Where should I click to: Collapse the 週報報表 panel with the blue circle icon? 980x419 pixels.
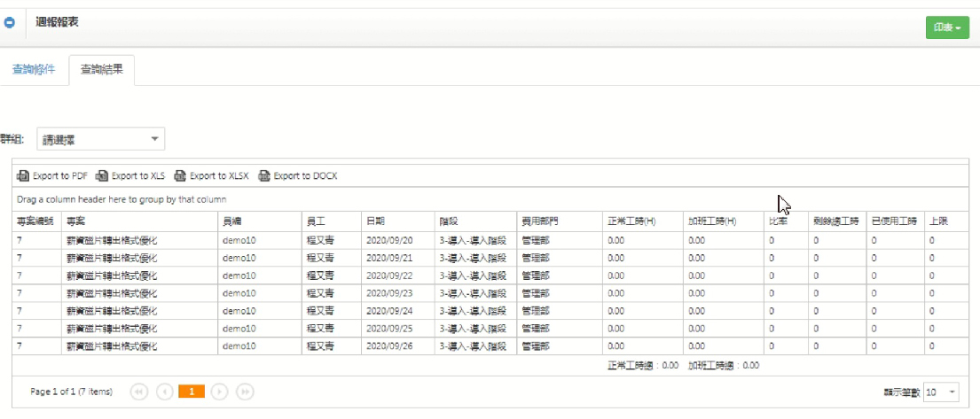pyautogui.click(x=11, y=24)
